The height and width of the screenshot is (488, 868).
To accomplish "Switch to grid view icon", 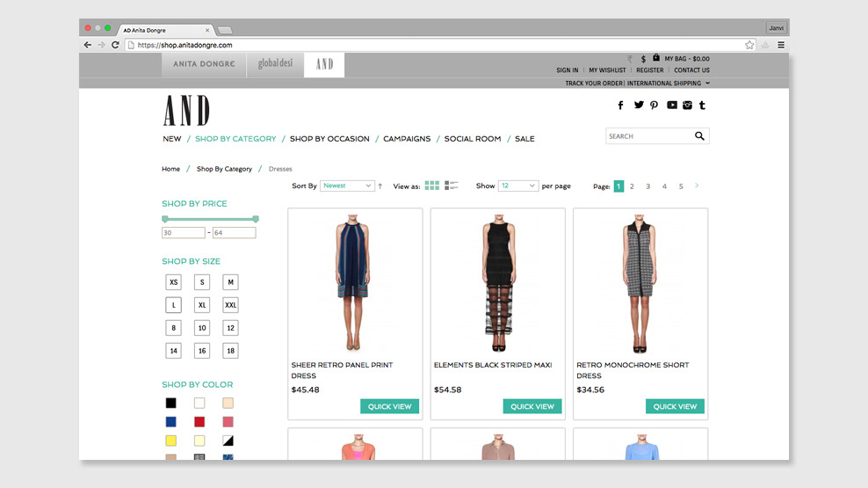I will pyautogui.click(x=431, y=186).
